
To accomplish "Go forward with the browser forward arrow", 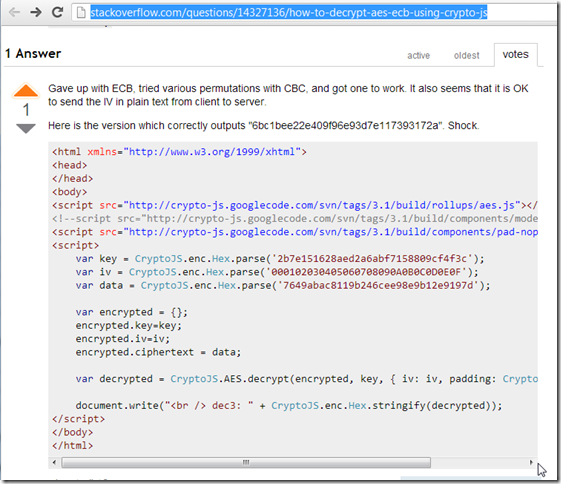I will (36, 13).
